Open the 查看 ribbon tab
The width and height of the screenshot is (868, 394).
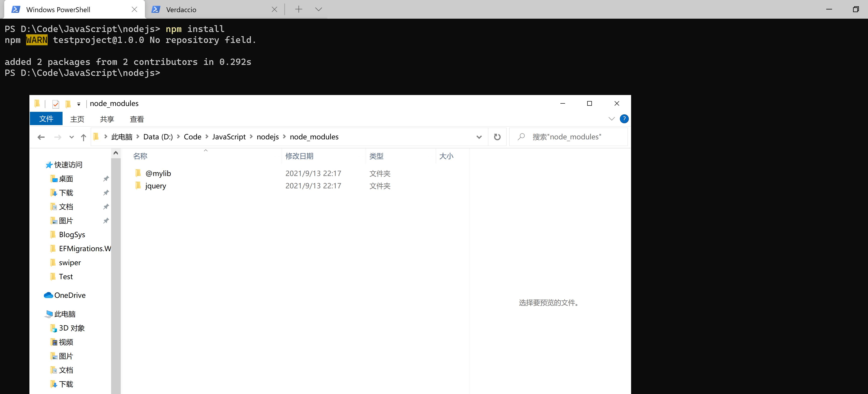click(x=137, y=119)
